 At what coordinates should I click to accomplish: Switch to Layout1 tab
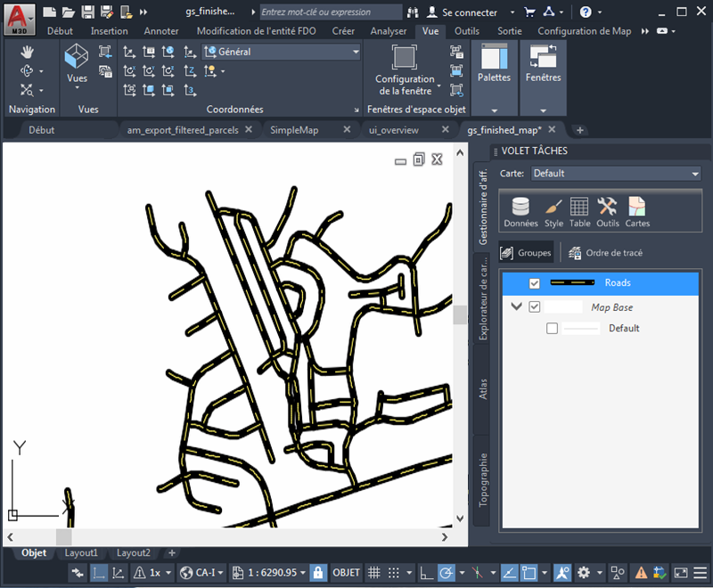pyautogui.click(x=81, y=552)
